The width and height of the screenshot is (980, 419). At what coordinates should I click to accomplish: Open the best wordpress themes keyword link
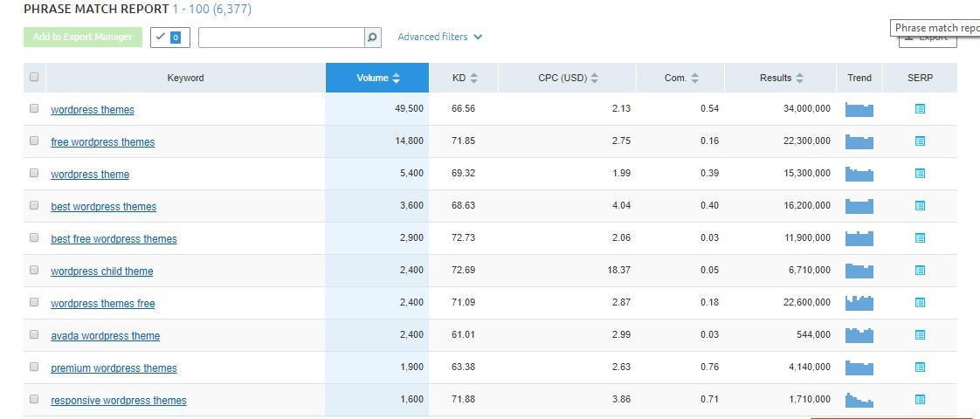click(104, 207)
